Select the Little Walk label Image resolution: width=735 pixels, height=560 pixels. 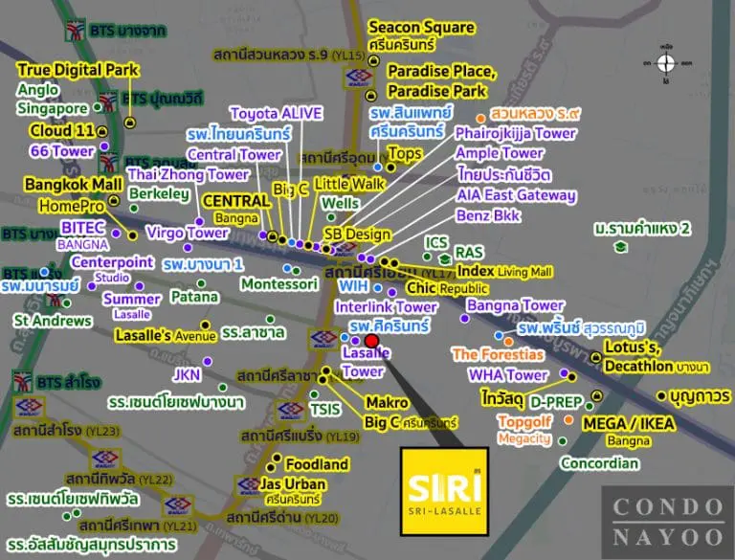349,184
